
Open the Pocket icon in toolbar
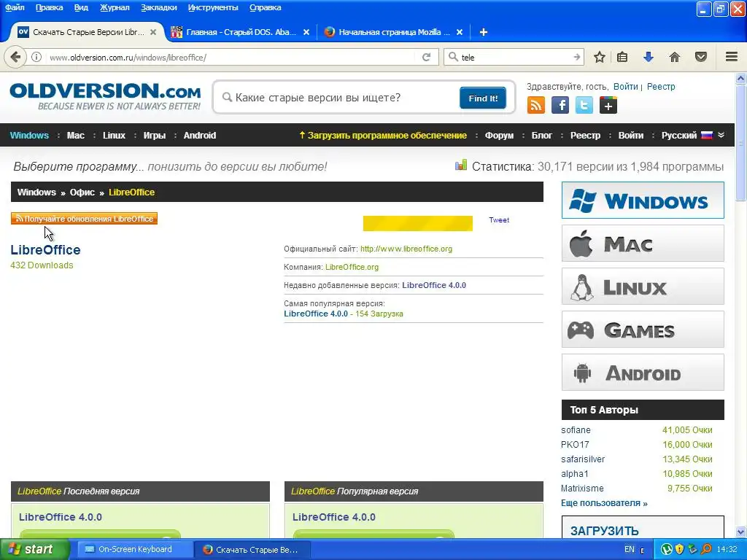point(701,57)
